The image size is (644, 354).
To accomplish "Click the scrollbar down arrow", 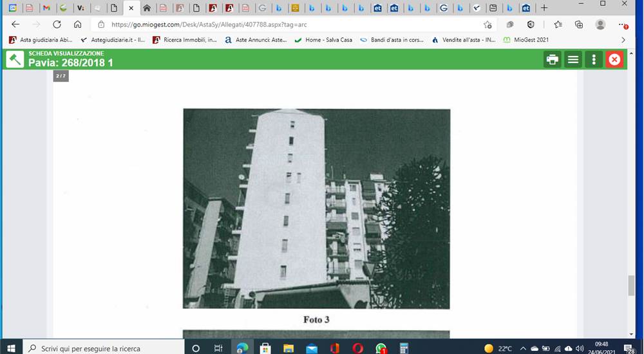I will 631,334.
